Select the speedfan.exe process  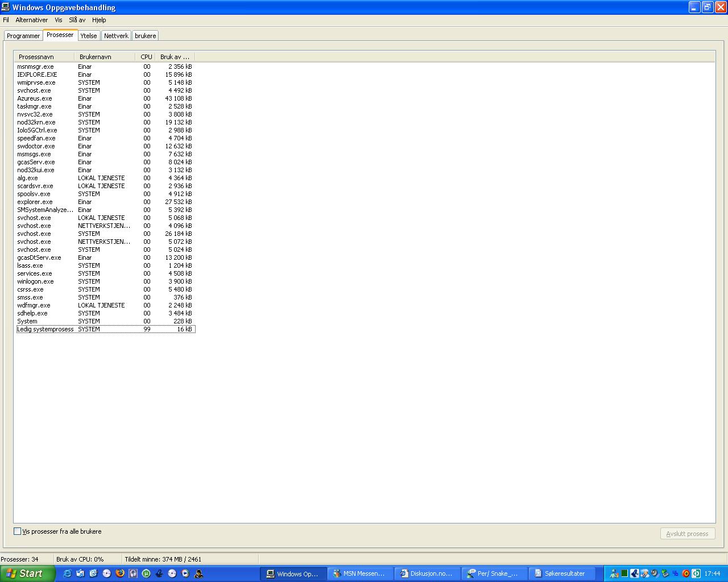click(105, 138)
